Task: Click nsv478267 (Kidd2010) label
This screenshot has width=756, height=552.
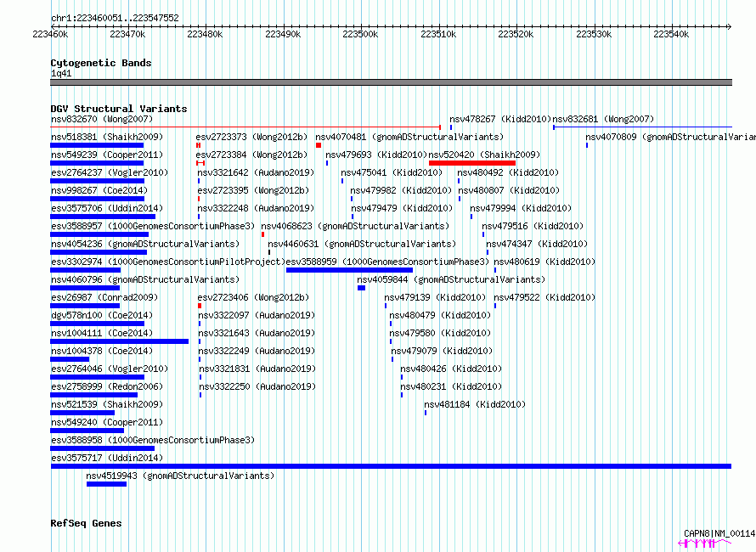Action: coord(500,119)
